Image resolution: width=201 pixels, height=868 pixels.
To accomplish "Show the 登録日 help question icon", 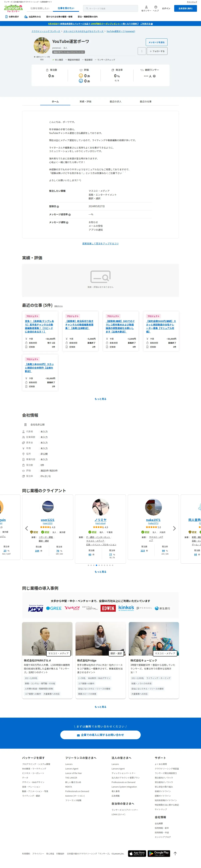I will pos(58,207).
